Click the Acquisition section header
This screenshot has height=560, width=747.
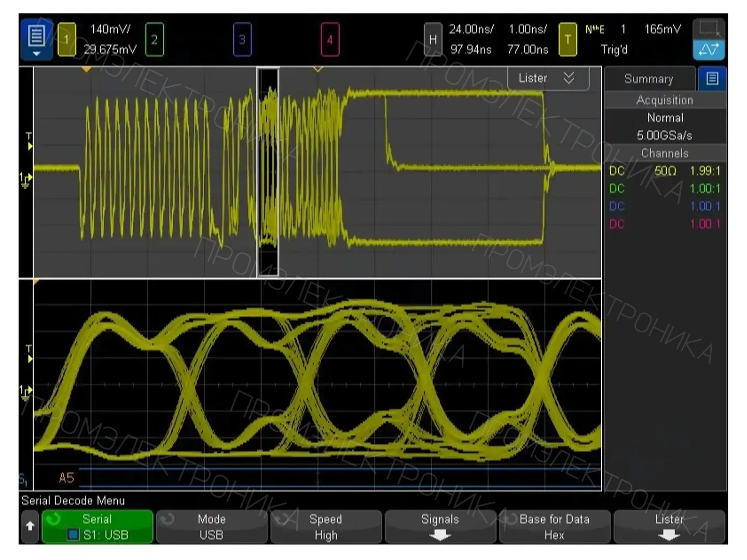tap(665, 100)
